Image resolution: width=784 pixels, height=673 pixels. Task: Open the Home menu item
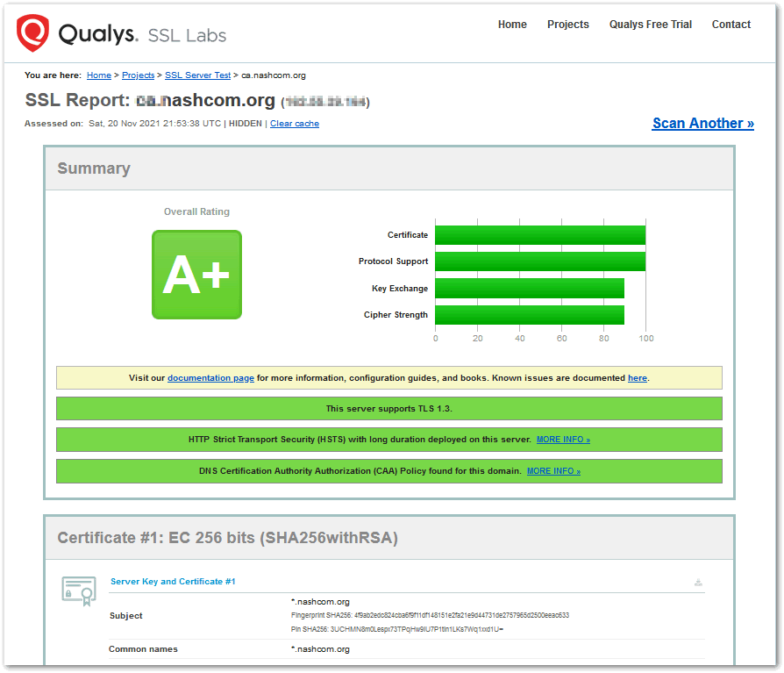click(x=512, y=25)
